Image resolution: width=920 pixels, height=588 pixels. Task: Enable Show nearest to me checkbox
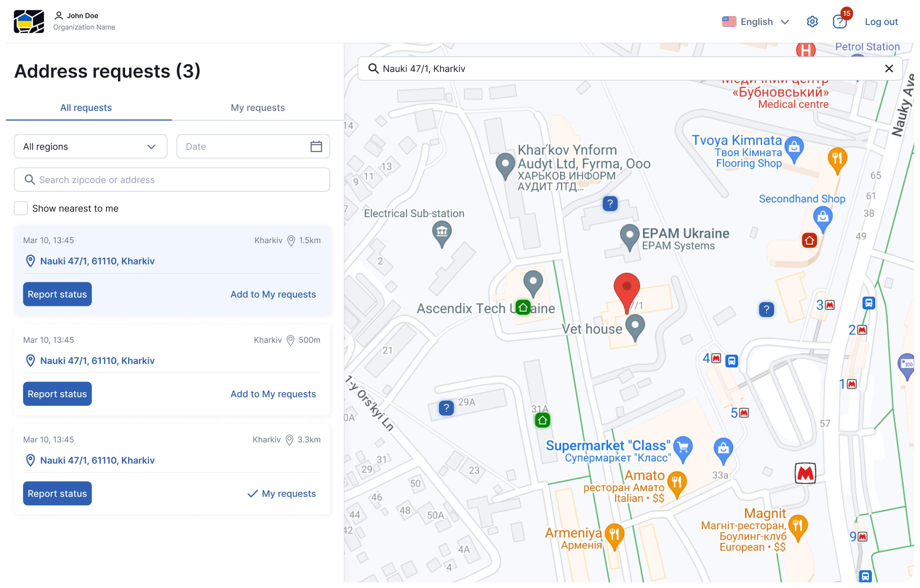tap(21, 208)
